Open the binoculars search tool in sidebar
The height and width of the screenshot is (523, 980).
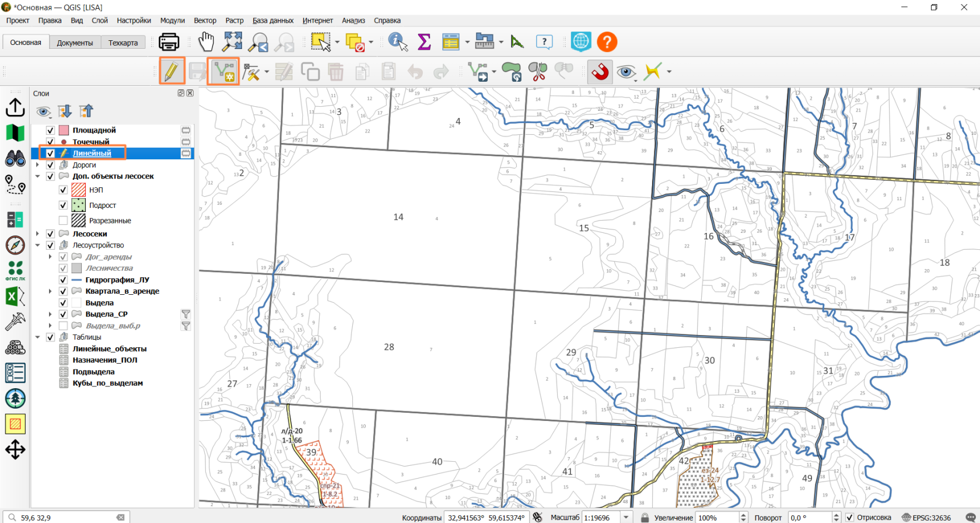pos(15,158)
